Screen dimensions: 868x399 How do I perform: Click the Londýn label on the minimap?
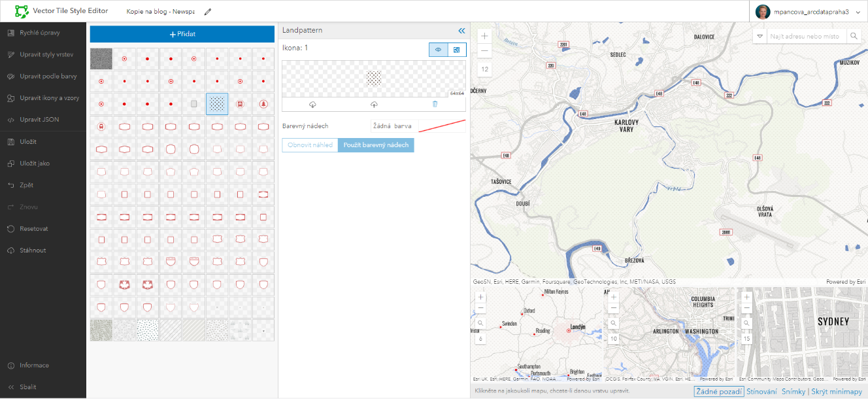coord(578,327)
